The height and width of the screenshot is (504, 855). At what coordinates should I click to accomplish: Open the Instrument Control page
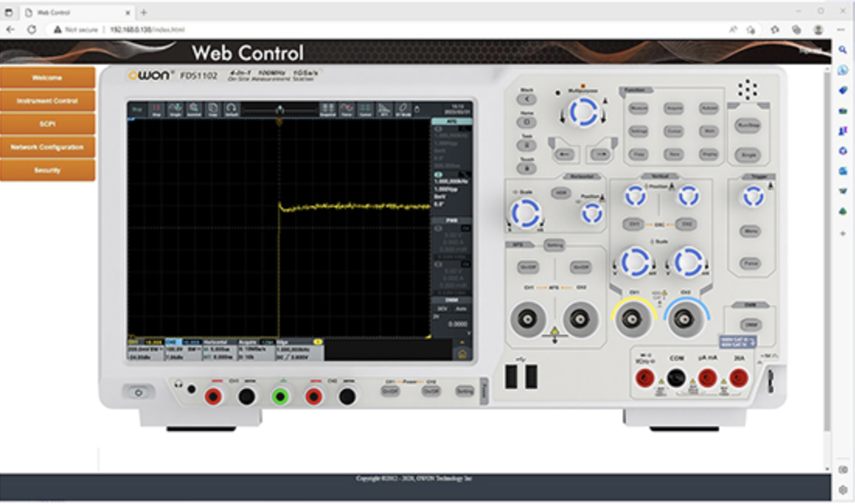47,101
